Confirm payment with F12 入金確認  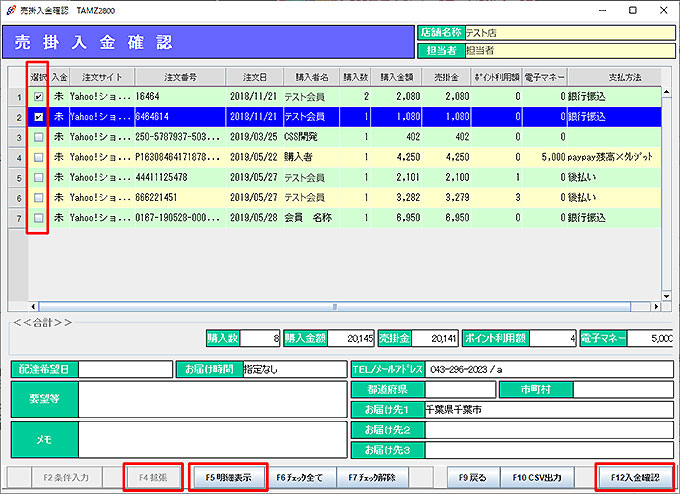[636, 478]
